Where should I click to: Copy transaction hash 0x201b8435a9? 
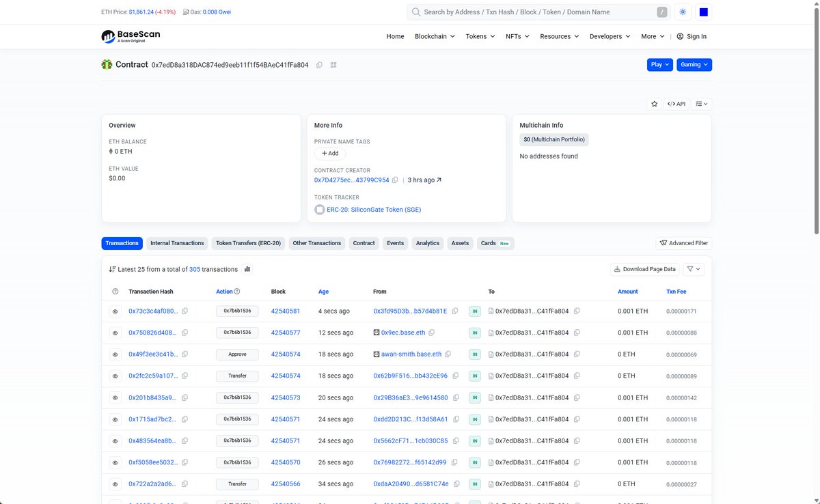pos(184,397)
